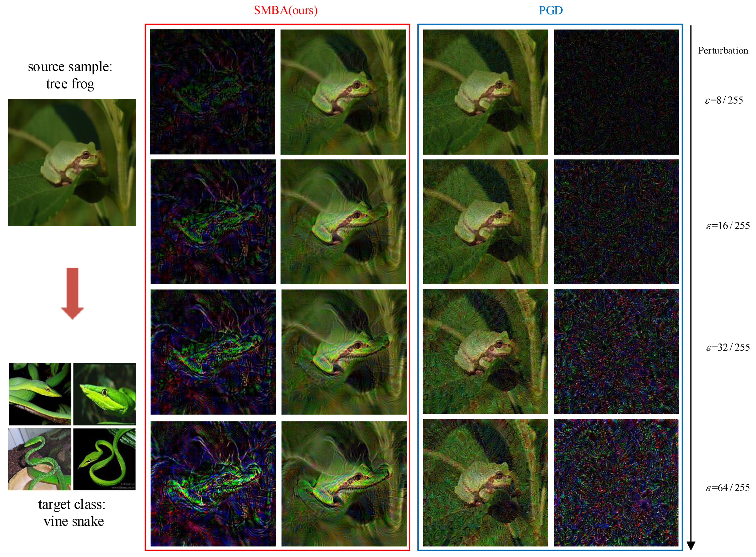Click the ε=16/255 label
The height and width of the screenshot is (557, 756).
(x=728, y=226)
